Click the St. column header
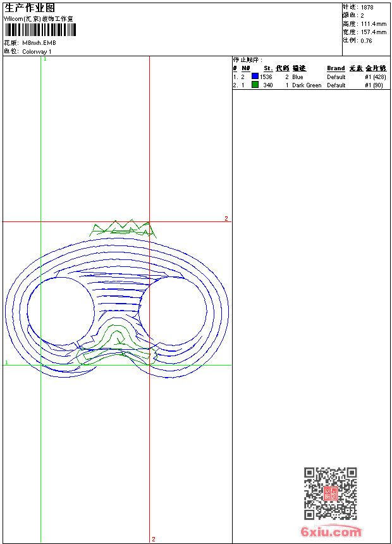 (267, 68)
